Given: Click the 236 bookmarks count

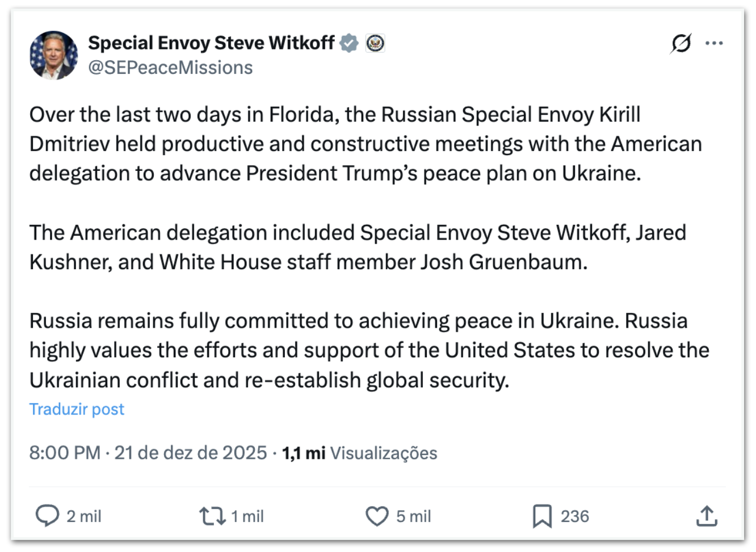Looking at the screenshot, I should 575,516.
